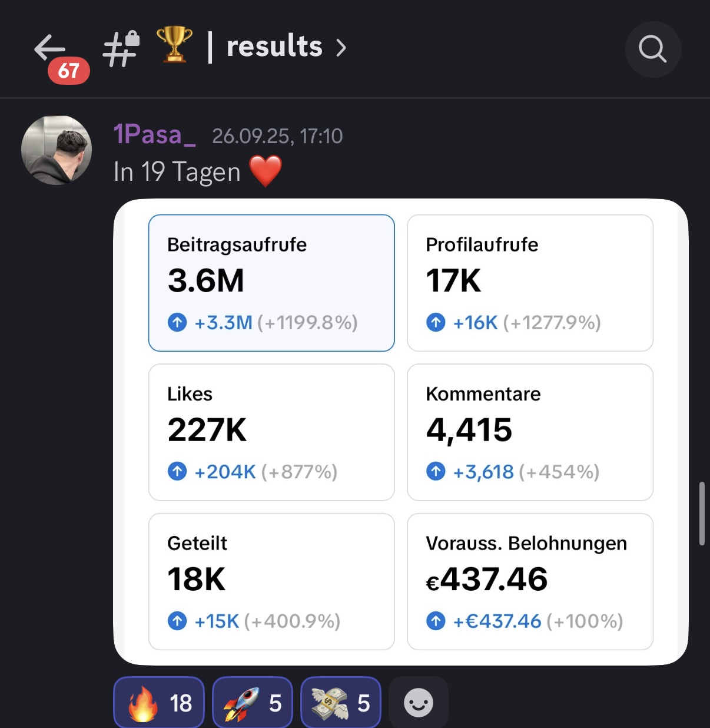Tap the trophy emoji in channel title
The width and height of the screenshot is (710, 728).
click(174, 45)
